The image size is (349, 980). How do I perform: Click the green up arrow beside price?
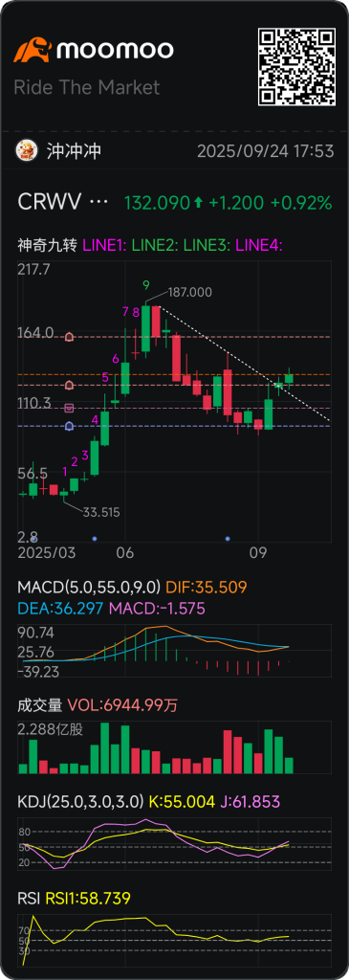[199, 203]
